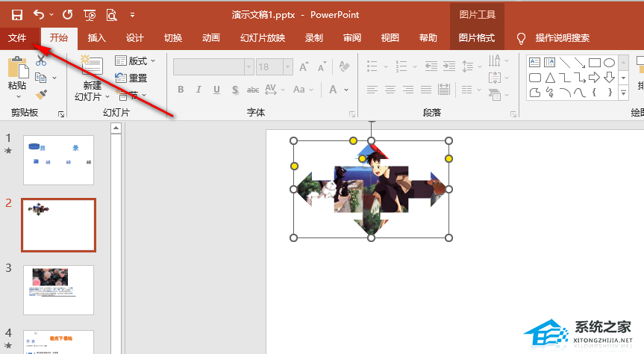Open the 段落 dialog launcher
Screen dimensions: 644x354
513,114
